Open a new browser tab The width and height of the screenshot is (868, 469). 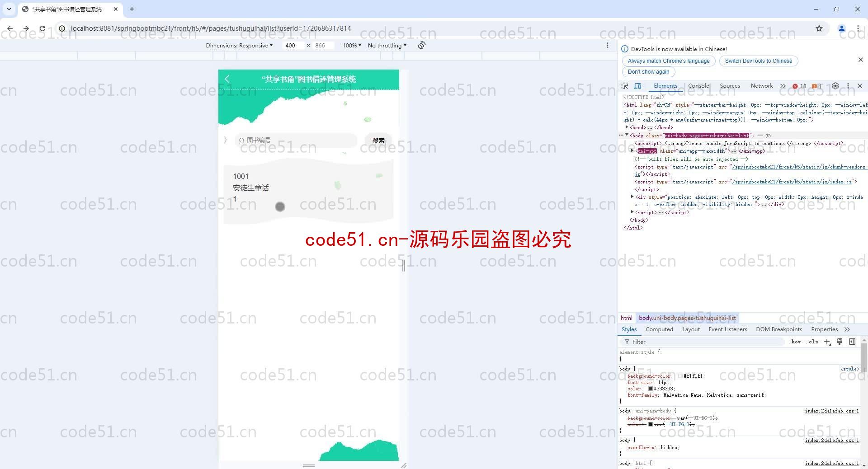pos(132,9)
